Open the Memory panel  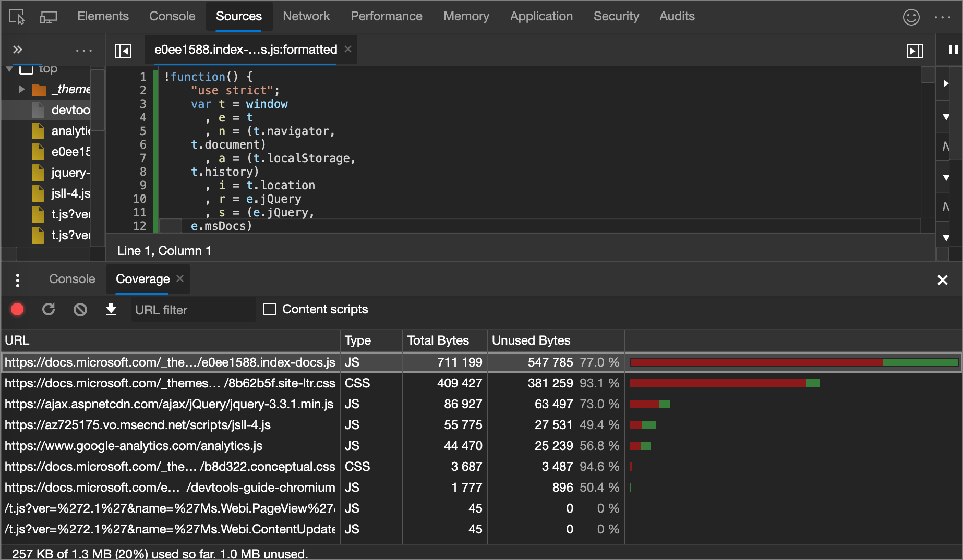[466, 16]
